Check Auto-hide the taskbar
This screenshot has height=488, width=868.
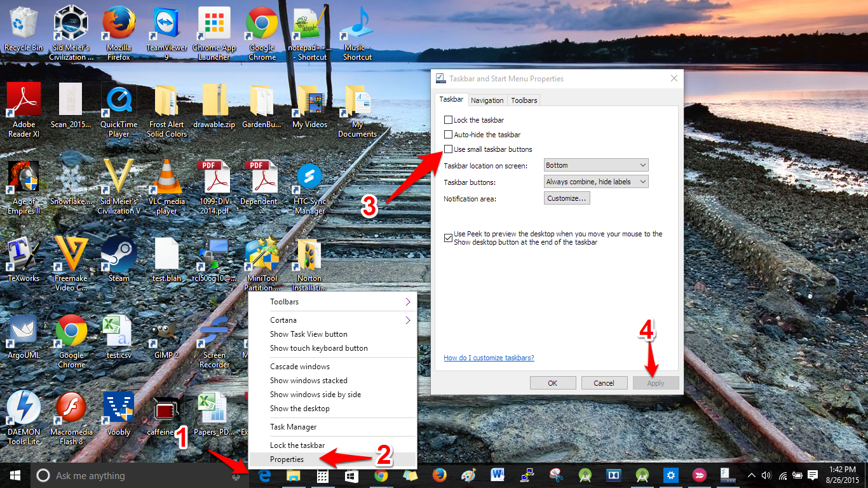click(x=448, y=135)
